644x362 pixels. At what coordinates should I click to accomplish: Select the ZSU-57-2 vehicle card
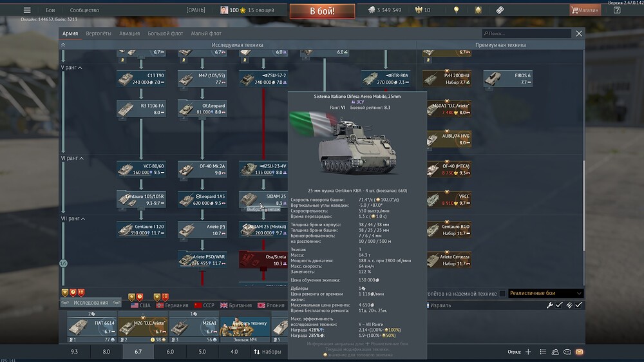click(263, 79)
